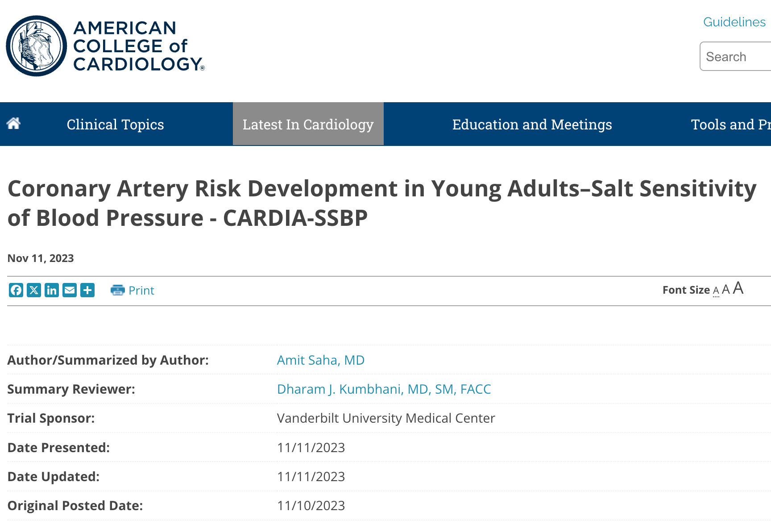Viewport: 771px width, 532px height.
Task: Click the printer icon
Action: (117, 290)
